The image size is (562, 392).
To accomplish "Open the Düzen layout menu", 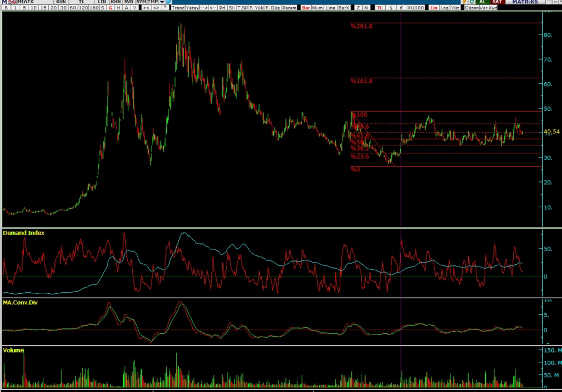I will tap(471, 8).
